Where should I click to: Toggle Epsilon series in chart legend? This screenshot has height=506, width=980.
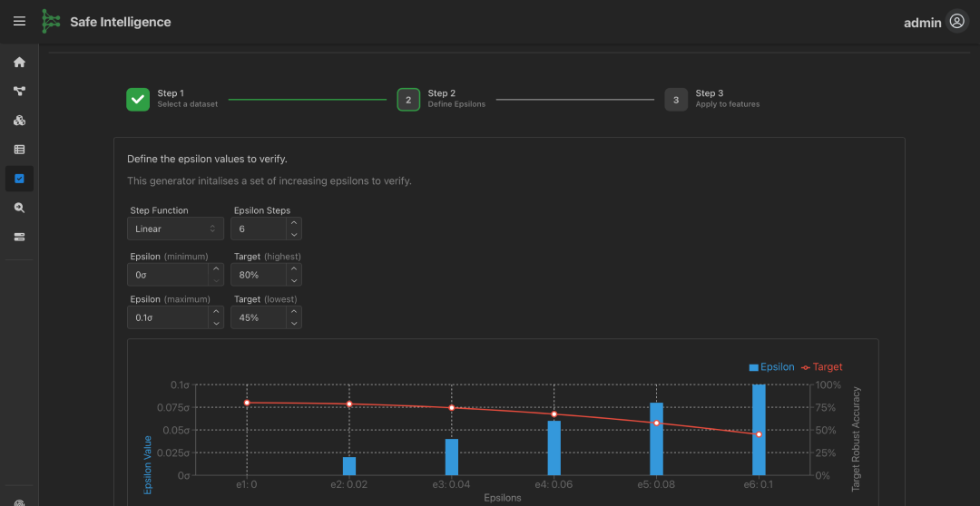772,367
